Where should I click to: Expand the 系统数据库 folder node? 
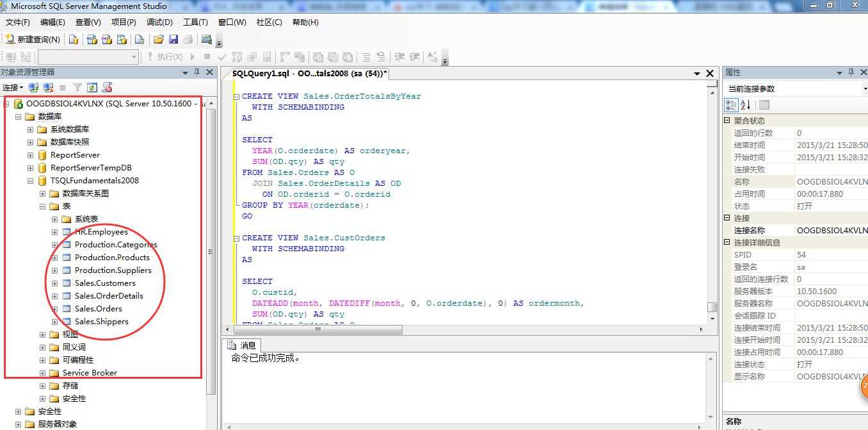pos(30,129)
